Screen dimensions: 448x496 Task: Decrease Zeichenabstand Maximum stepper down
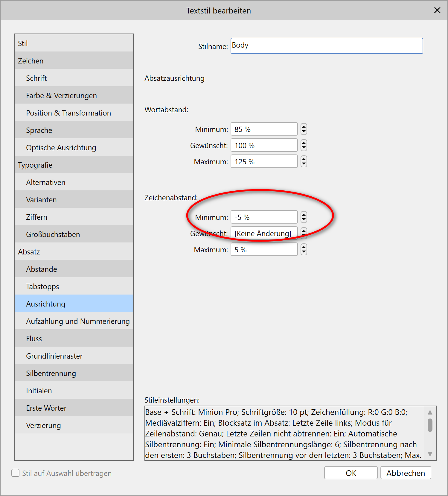tap(304, 252)
